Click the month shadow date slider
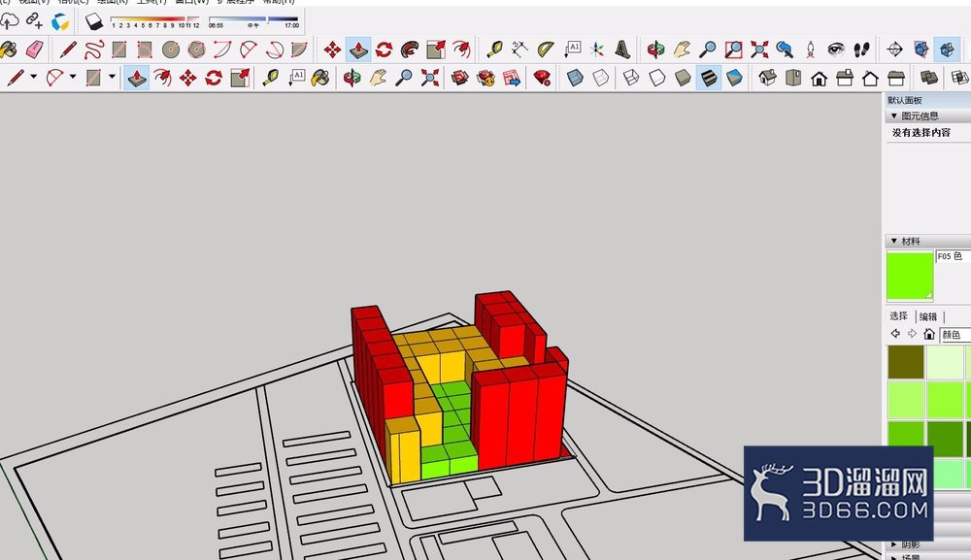971x560 pixels. tap(154, 21)
